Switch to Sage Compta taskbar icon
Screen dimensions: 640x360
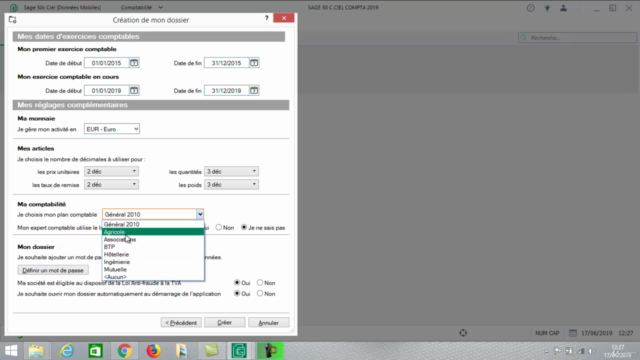coord(239,351)
